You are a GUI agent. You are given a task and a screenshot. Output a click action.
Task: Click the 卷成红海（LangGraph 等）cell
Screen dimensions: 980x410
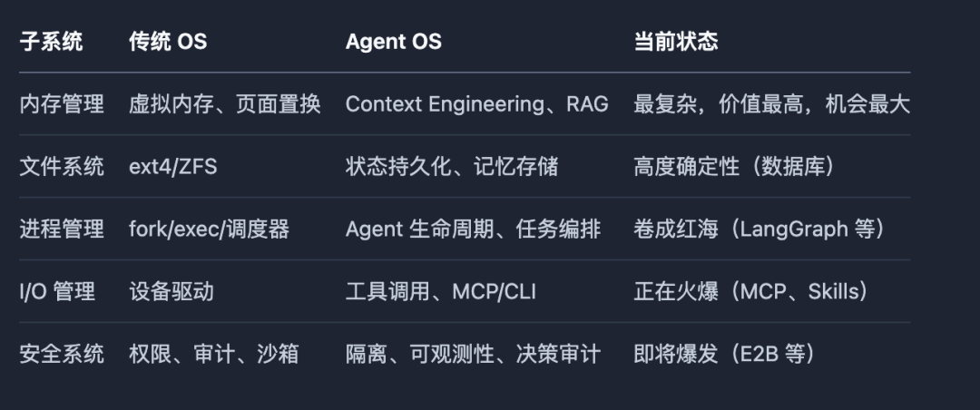click(760, 229)
